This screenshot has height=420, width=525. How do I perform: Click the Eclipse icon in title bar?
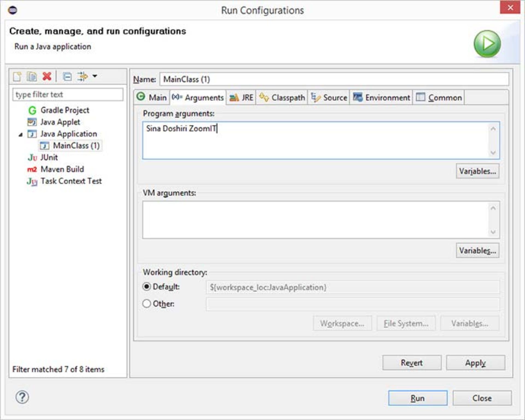coord(13,10)
